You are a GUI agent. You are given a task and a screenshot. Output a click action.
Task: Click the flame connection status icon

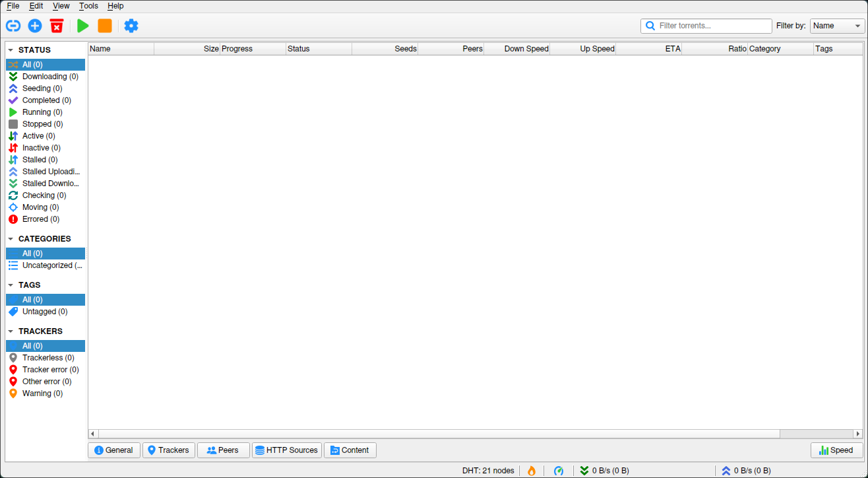coord(532,471)
